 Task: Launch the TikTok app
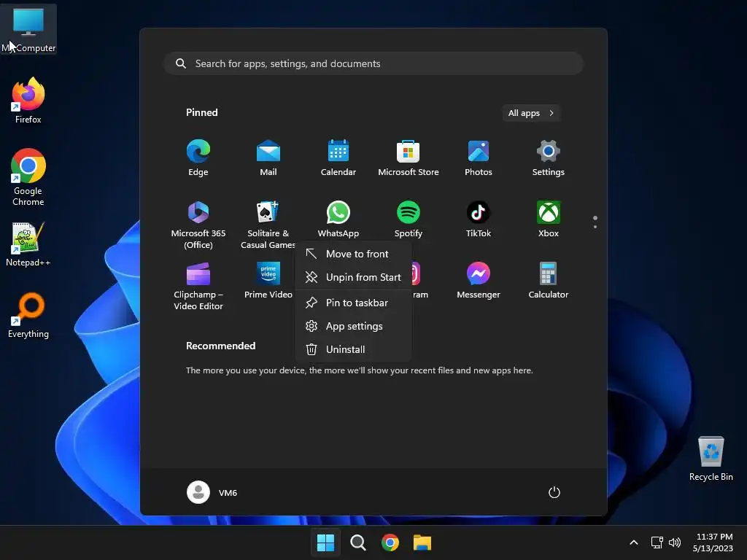click(479, 219)
